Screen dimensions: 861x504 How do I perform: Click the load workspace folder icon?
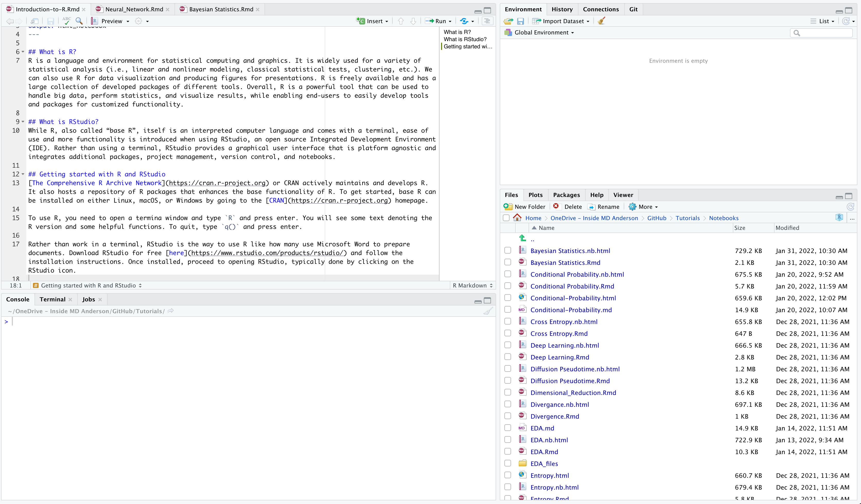508,21
